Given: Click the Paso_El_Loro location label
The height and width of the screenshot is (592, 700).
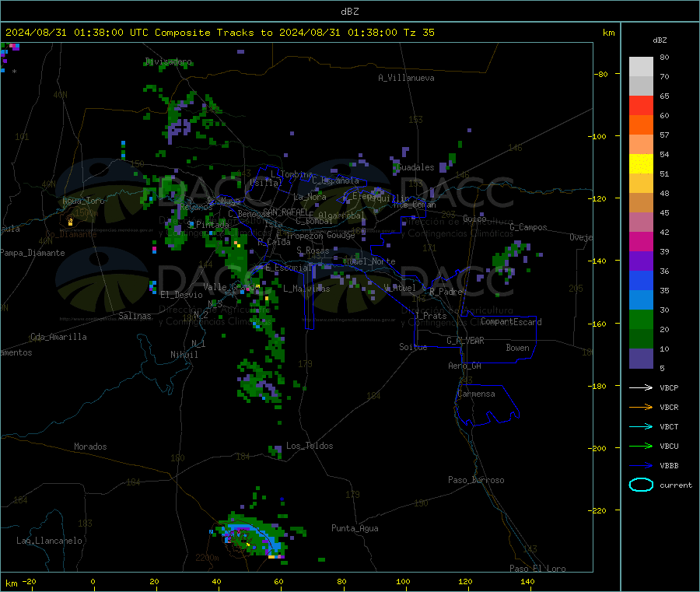Looking at the screenshot, I should pos(537,569).
